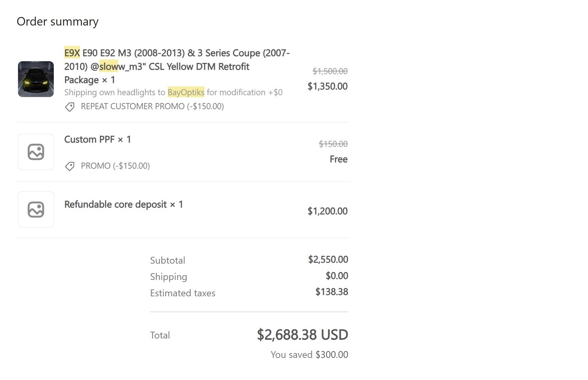Click the You saved $300.00 text
588x380 pixels.
click(309, 354)
